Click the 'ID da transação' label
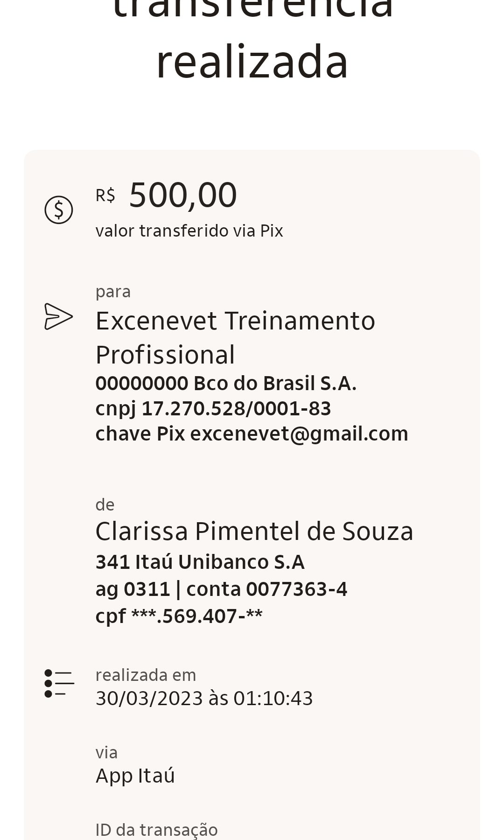The image size is (504, 840). [x=156, y=830]
